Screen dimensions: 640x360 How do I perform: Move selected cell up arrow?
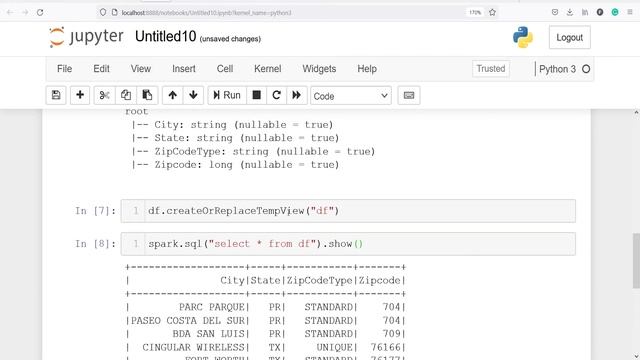pos(173,96)
